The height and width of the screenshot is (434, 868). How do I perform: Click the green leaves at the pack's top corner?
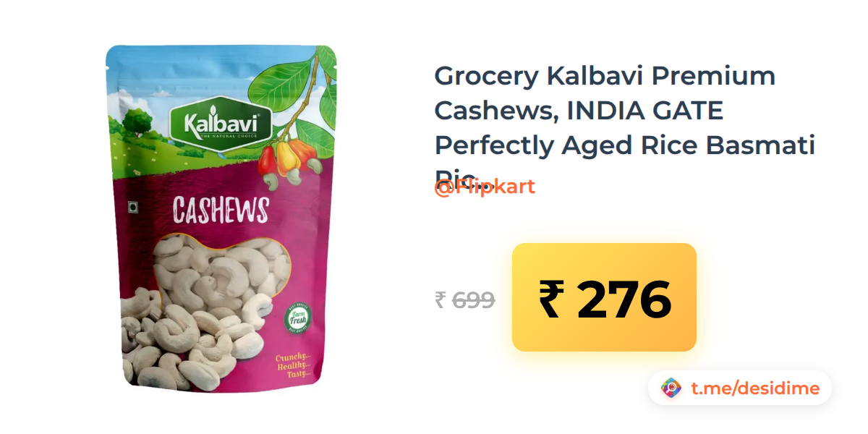pos(293,87)
